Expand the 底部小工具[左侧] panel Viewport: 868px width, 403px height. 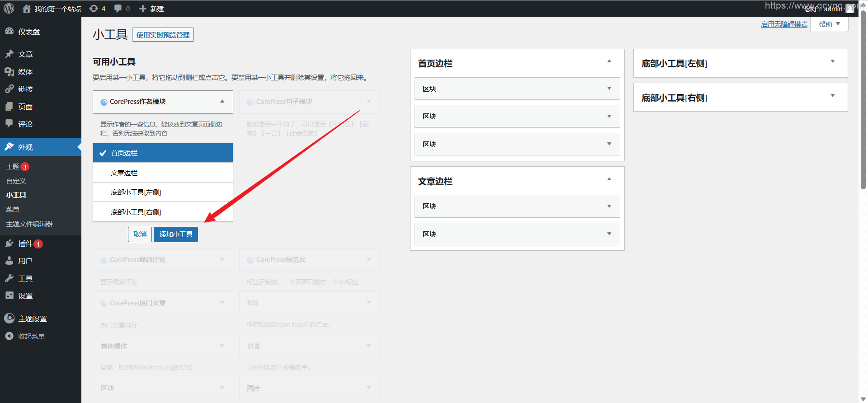(832, 62)
